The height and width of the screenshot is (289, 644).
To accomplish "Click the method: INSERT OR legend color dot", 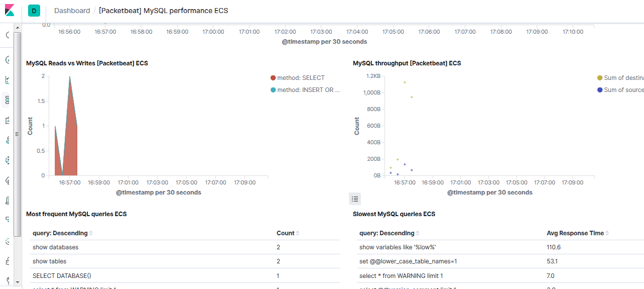I will (273, 90).
